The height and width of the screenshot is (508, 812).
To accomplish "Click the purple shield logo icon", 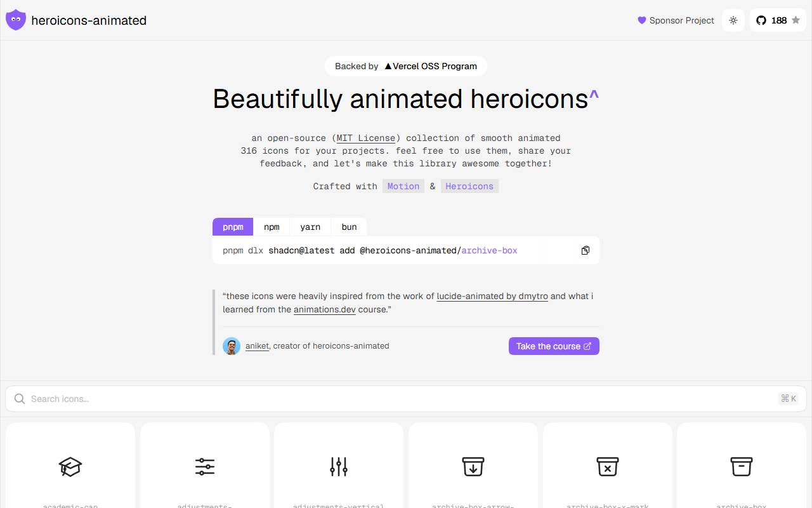I will pos(16,20).
